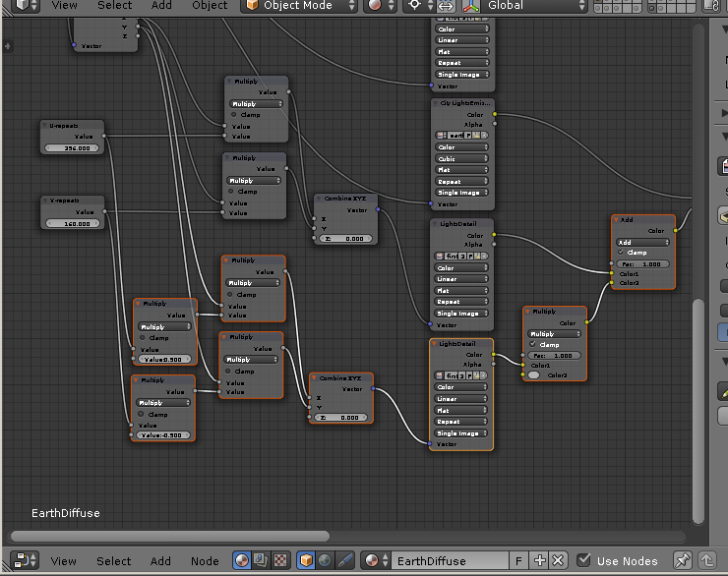Click Value -0.500 field in Multiply node
This screenshot has height=576, width=728.
[x=162, y=435]
